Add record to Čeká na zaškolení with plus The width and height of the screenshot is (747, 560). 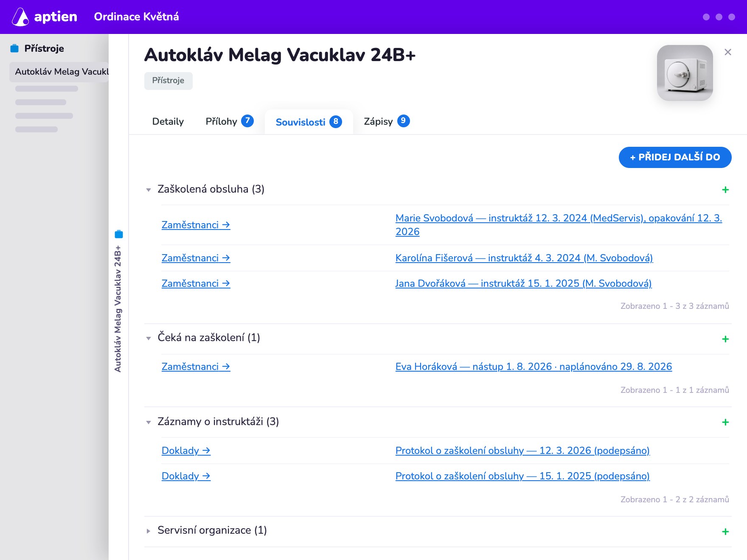click(725, 339)
